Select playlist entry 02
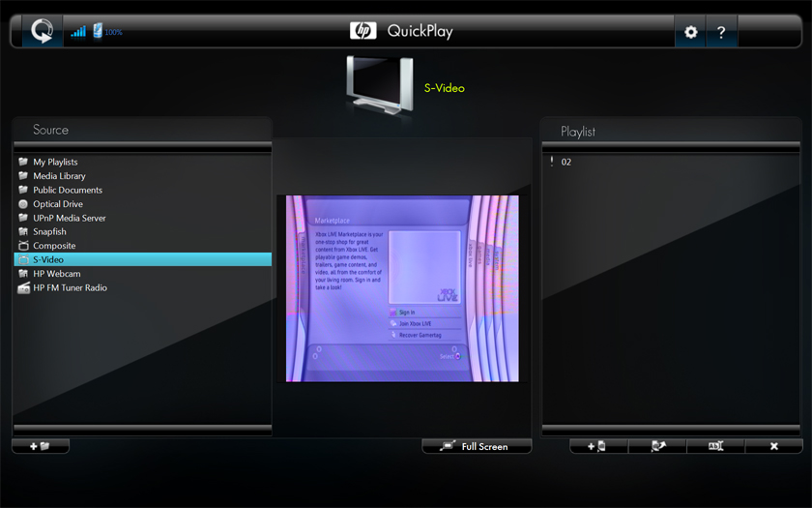 671,162
